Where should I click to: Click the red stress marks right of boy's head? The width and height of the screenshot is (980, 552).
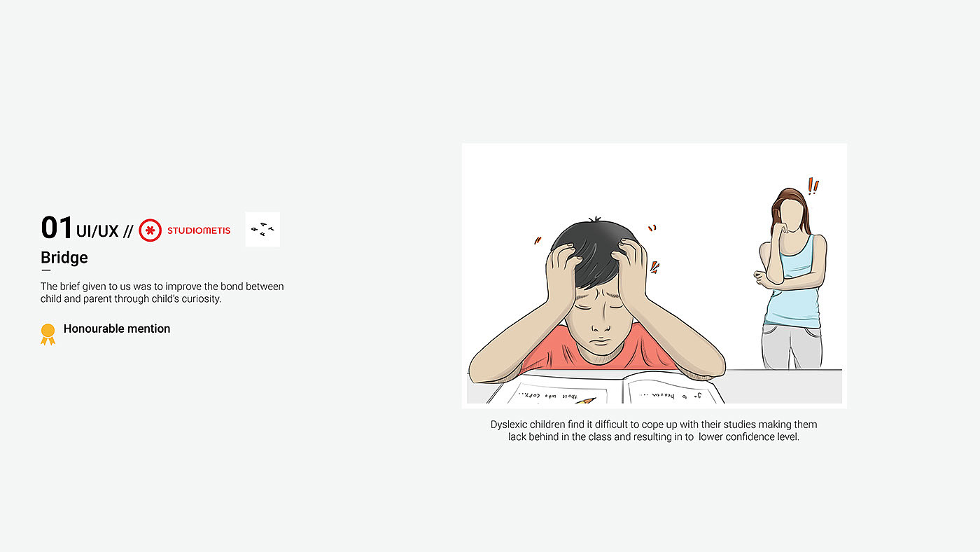654,249
